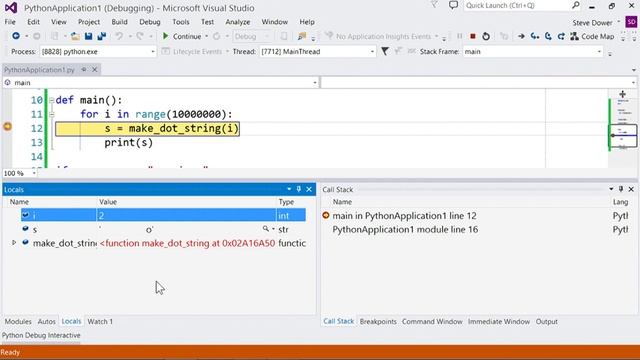Click the thread filter funnel icon

coord(385,51)
